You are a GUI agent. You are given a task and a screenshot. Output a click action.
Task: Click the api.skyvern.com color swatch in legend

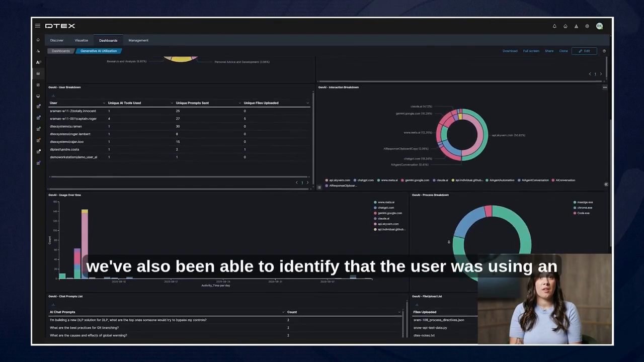pyautogui.click(x=327, y=180)
